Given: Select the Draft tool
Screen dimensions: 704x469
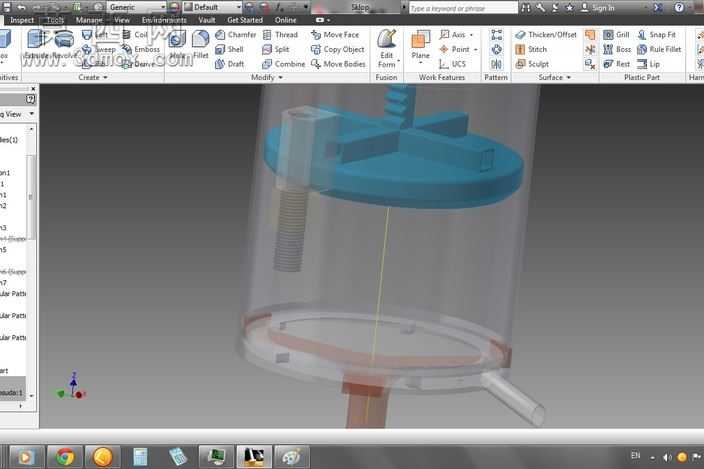Looking at the screenshot, I should (229, 64).
